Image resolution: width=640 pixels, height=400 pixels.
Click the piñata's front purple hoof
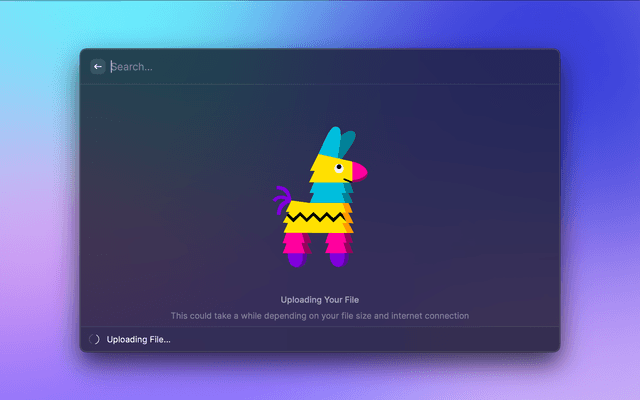point(337,259)
